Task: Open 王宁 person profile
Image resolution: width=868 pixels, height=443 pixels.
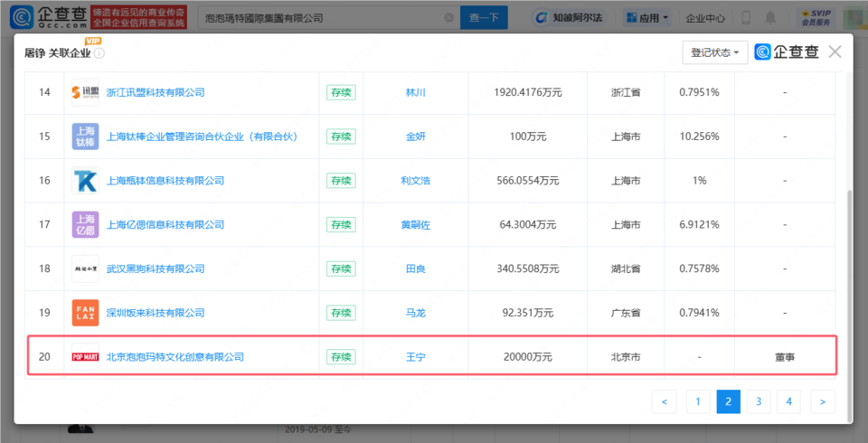Action: (x=416, y=356)
